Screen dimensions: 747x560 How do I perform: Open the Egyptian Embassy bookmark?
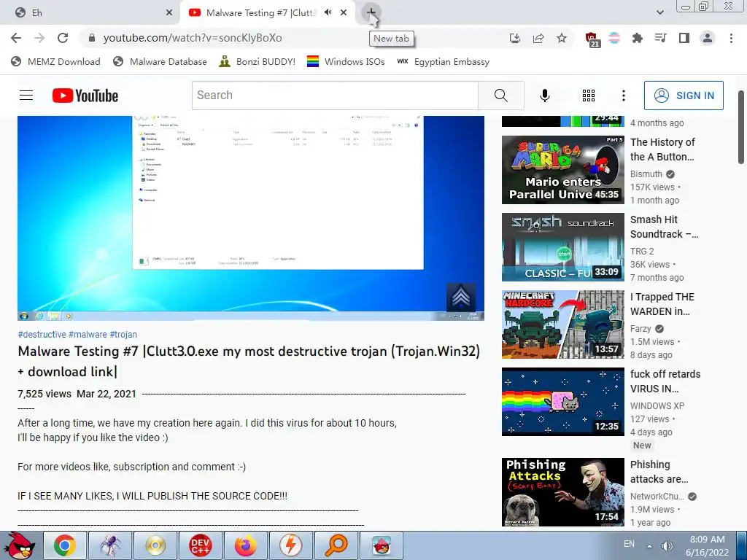point(443,62)
